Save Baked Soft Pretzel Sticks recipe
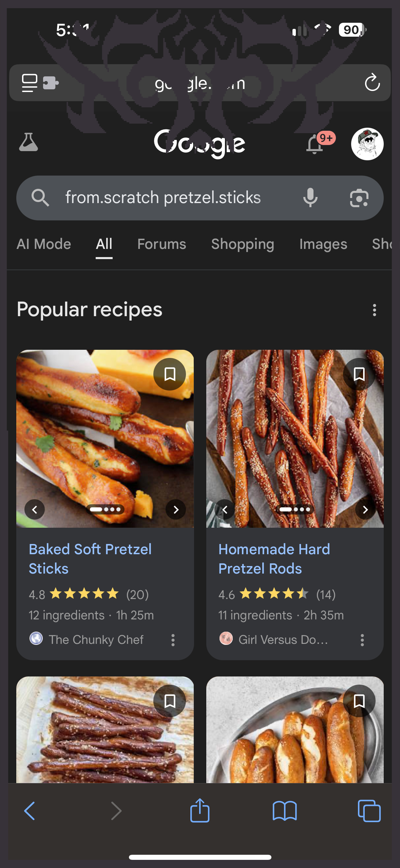The width and height of the screenshot is (400, 868). 170,374
